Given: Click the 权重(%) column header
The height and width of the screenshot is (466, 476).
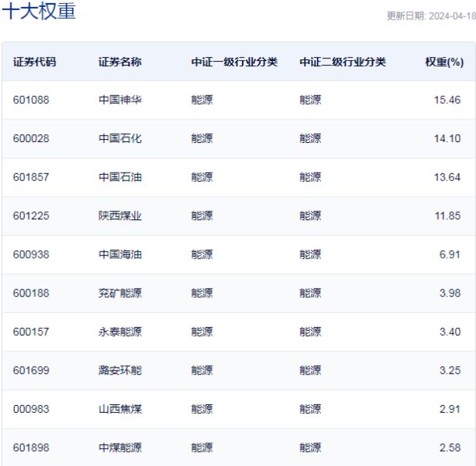Looking at the screenshot, I should tap(443, 62).
